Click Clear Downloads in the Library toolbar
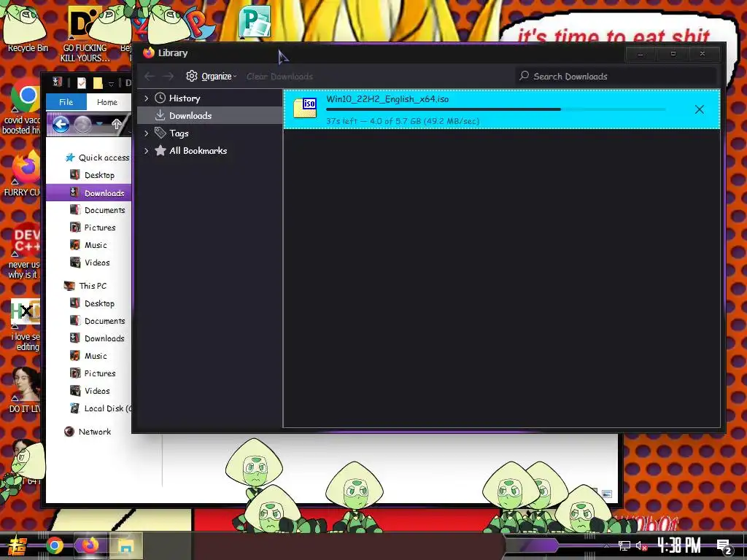Viewport: 747px width, 560px height. [x=279, y=77]
